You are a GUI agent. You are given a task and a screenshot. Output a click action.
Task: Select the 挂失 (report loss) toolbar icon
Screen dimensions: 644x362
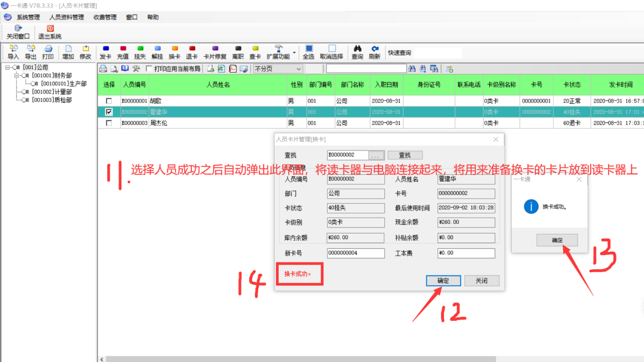(x=140, y=52)
